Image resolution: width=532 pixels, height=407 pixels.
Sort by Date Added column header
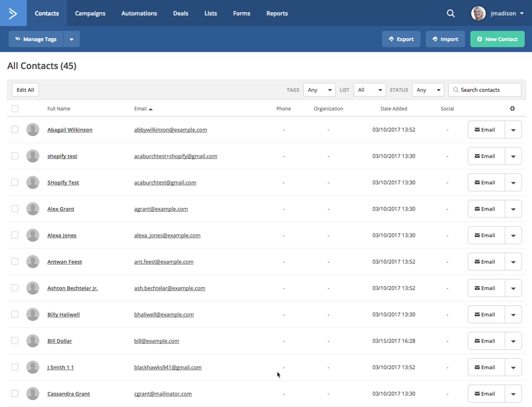click(394, 109)
